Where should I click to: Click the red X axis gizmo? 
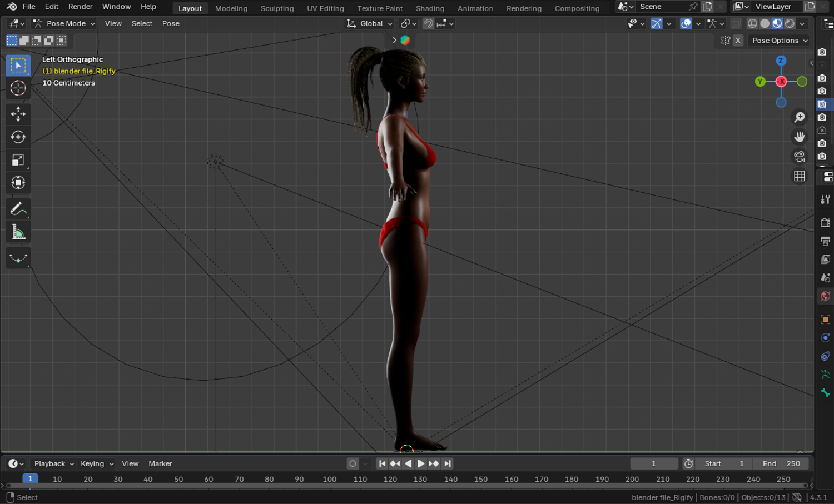point(781,82)
